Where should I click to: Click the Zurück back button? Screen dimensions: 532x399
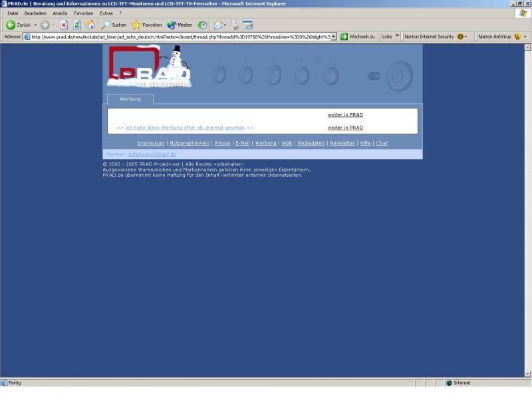tap(20, 25)
